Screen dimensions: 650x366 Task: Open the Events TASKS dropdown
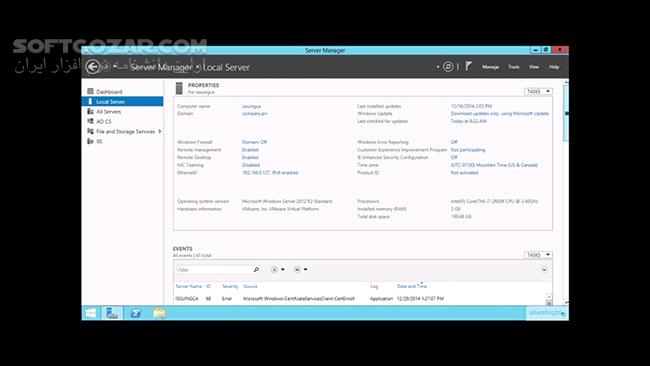coord(538,255)
